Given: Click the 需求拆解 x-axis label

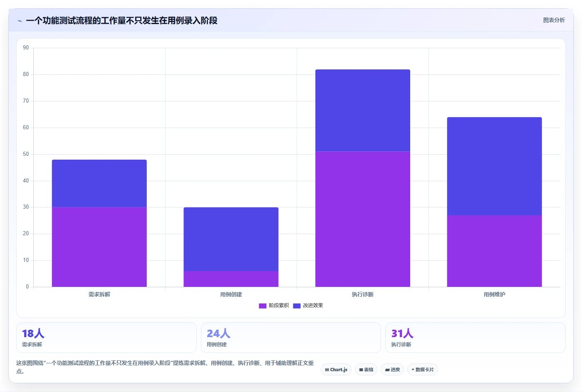Looking at the screenshot, I should tap(99, 294).
